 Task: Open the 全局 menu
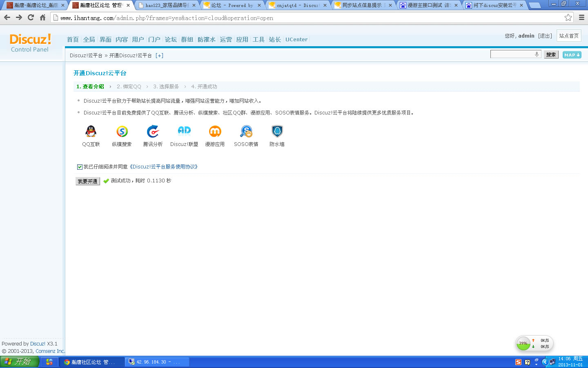(89, 40)
